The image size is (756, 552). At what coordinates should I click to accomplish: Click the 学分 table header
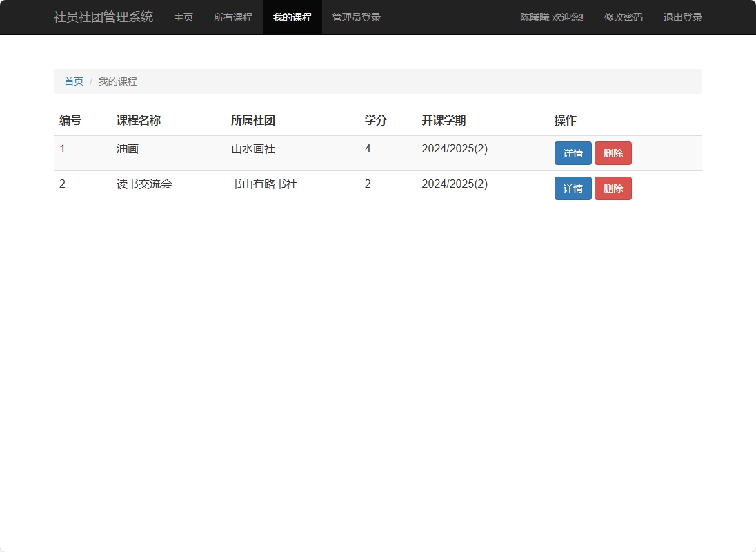point(375,120)
